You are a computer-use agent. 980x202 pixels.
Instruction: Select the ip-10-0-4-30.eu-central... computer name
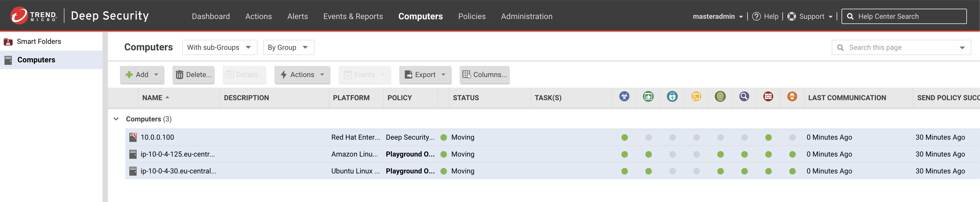(178, 171)
